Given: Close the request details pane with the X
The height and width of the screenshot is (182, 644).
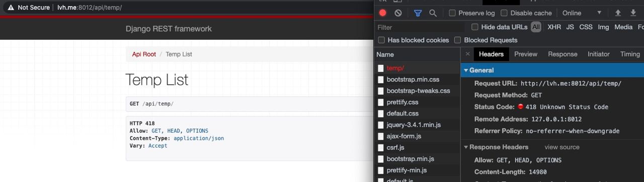Looking at the screenshot, I should (467, 54).
